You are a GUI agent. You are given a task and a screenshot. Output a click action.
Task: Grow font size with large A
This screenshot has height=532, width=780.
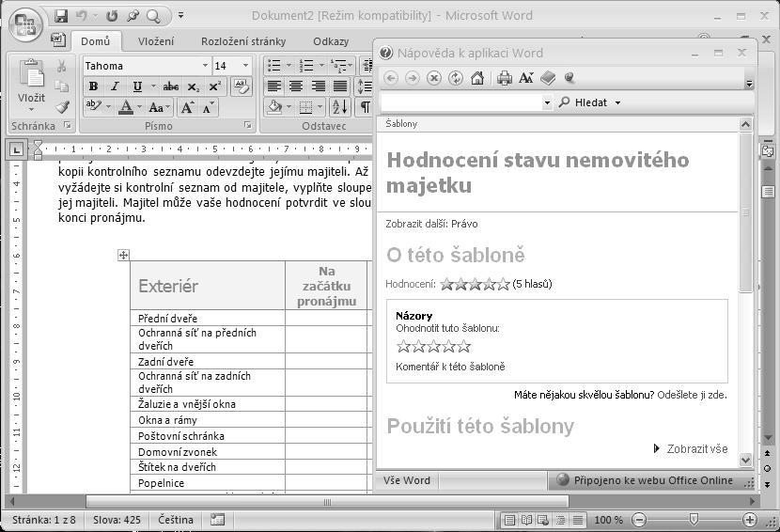[x=187, y=107]
